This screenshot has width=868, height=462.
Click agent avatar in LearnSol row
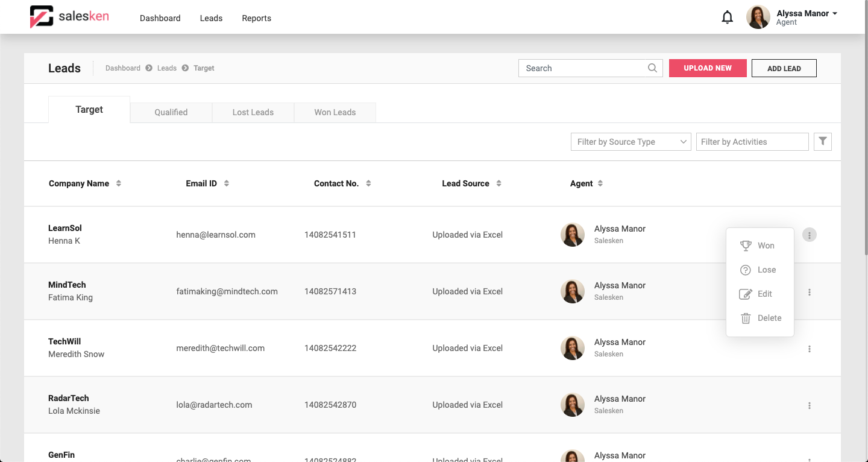tap(573, 235)
